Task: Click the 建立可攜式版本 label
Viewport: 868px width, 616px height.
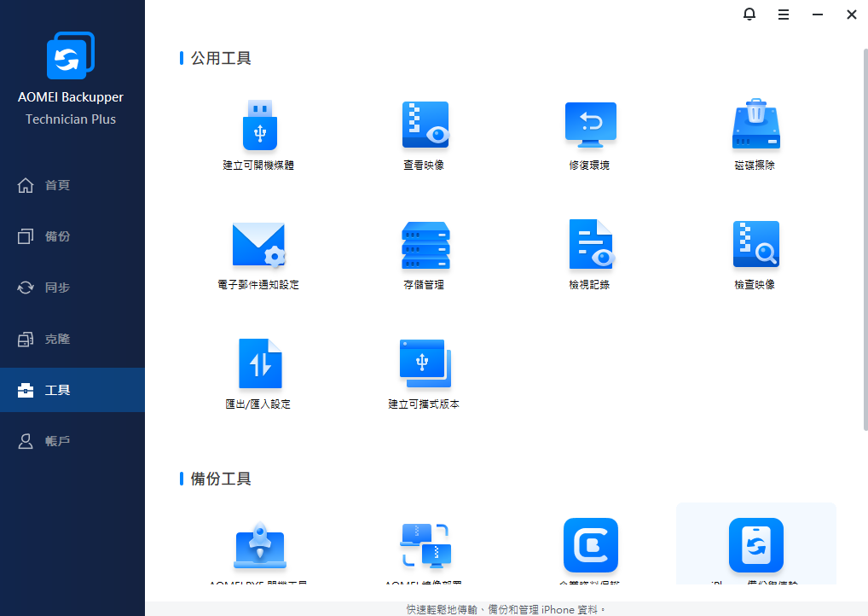Action: point(424,404)
